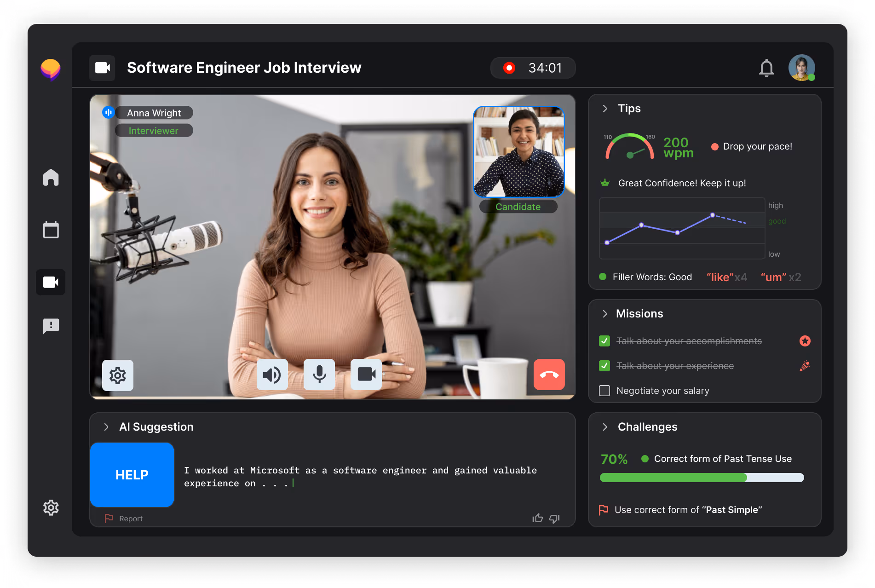Open video settings gear on call
Image resolution: width=875 pixels, height=588 pixels.
tap(118, 375)
